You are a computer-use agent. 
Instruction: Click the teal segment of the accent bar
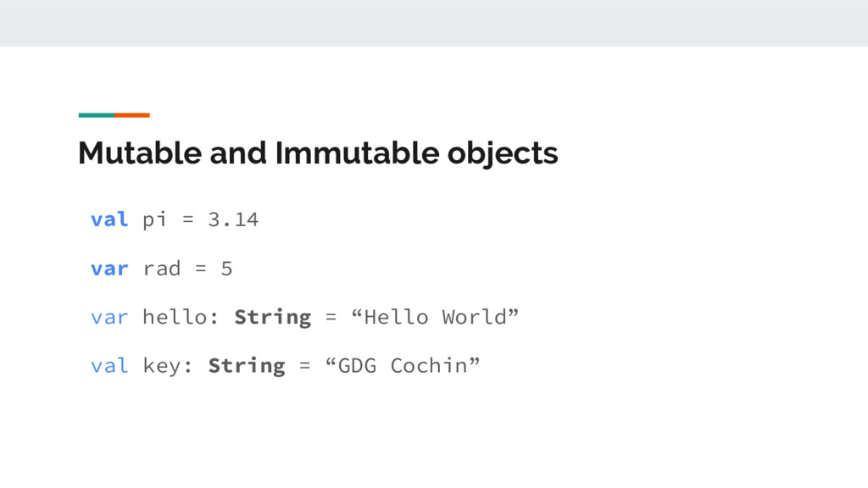(x=96, y=115)
